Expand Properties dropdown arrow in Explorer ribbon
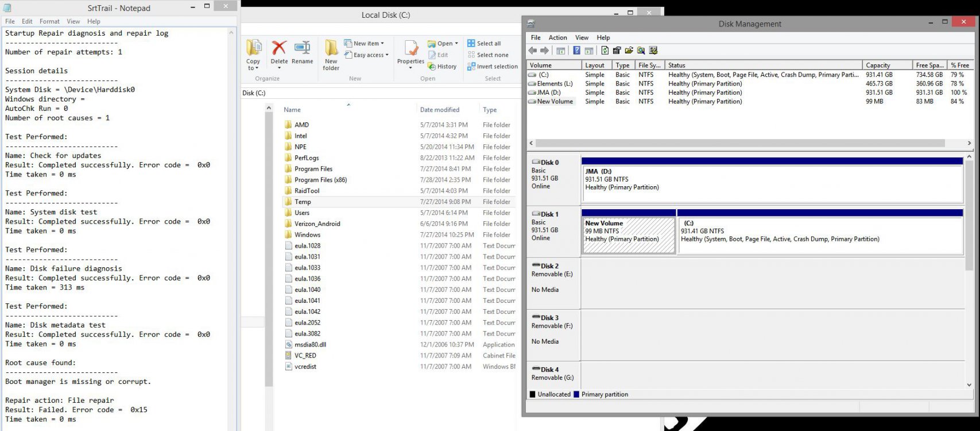This screenshot has height=431, width=980. click(x=410, y=68)
